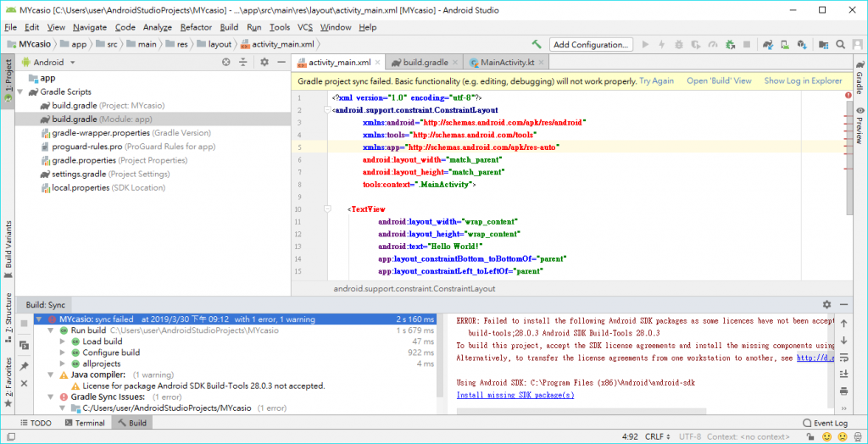The width and height of the screenshot is (868, 444).
Task: Collapse the Java compiler node
Action: [x=51, y=375]
